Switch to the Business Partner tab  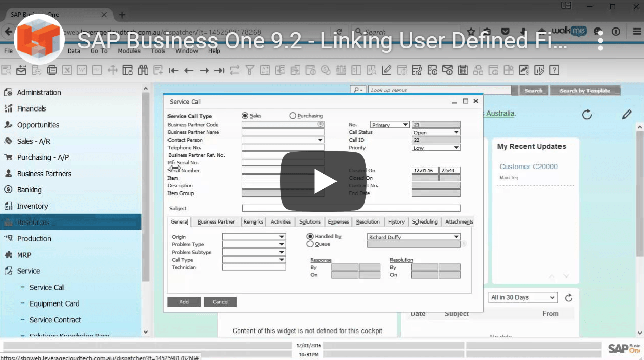point(216,222)
